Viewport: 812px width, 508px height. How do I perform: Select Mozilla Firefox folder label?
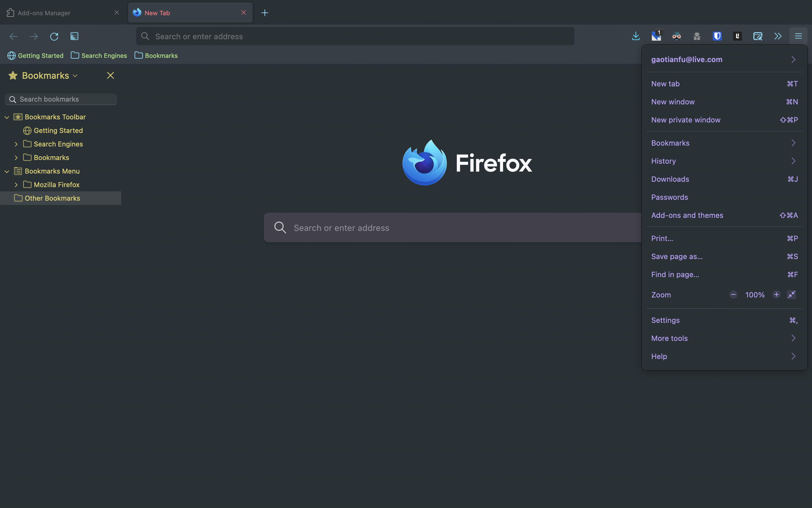(x=57, y=185)
